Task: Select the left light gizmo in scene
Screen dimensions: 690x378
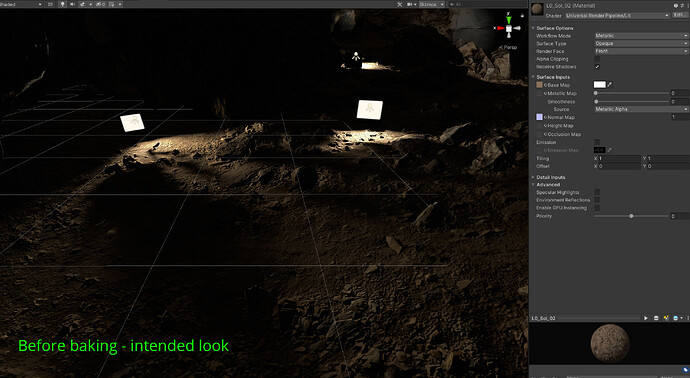Action: [x=132, y=122]
